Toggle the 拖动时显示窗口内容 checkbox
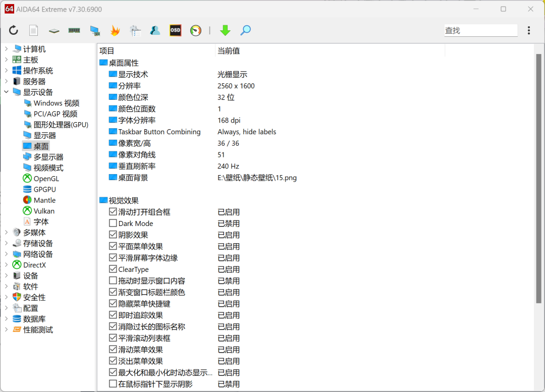 pyautogui.click(x=113, y=281)
